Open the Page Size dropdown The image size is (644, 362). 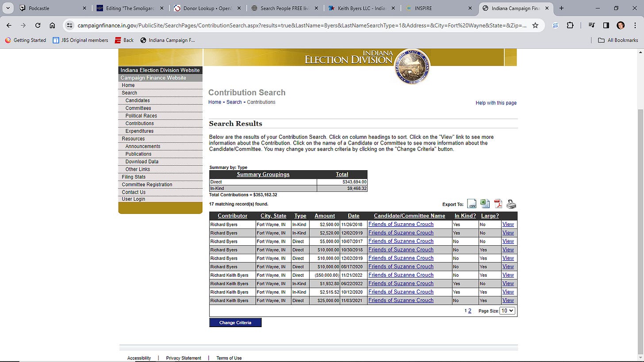tap(507, 311)
